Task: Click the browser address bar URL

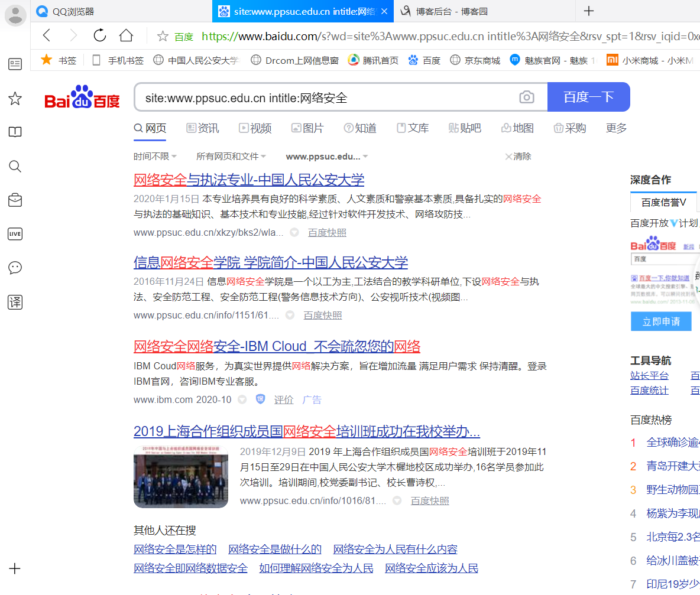Action: 451,36
